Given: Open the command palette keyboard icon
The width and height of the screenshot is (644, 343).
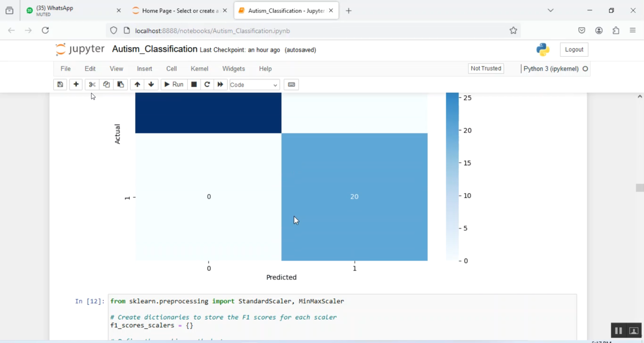Looking at the screenshot, I should pyautogui.click(x=291, y=85).
